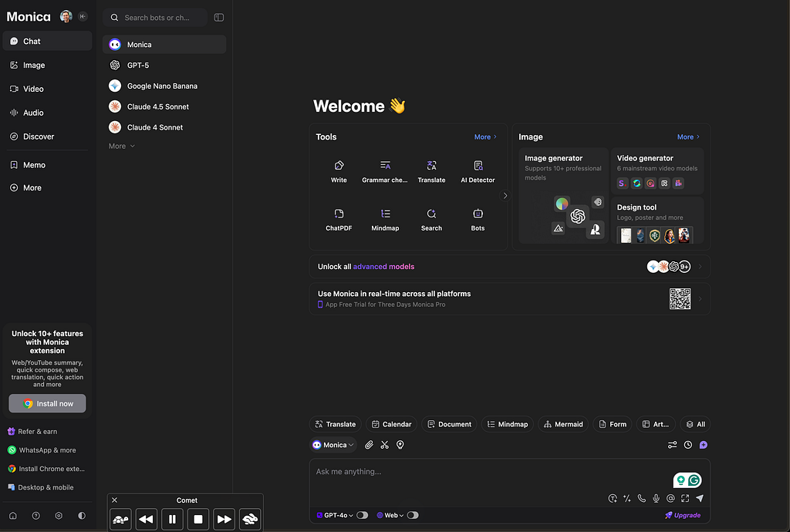Open the Bots tool
The width and height of the screenshot is (790, 532).
tap(478, 220)
